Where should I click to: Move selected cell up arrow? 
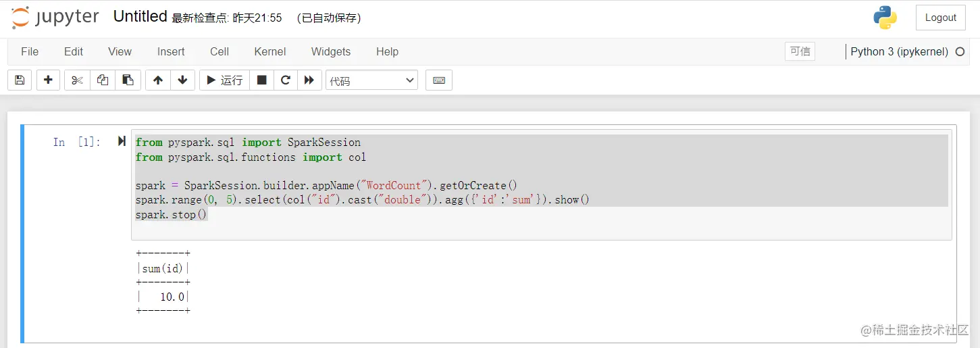point(158,80)
